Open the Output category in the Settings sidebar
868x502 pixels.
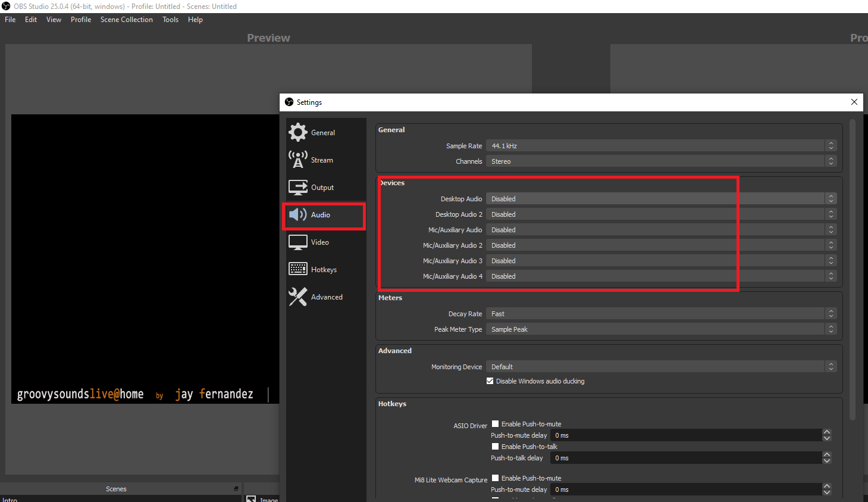(x=325, y=187)
